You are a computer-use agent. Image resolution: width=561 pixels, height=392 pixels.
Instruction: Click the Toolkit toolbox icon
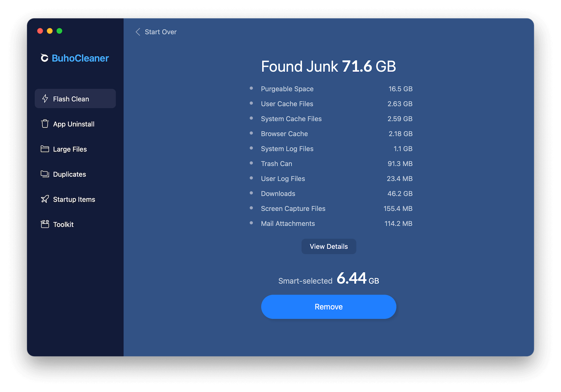click(45, 224)
